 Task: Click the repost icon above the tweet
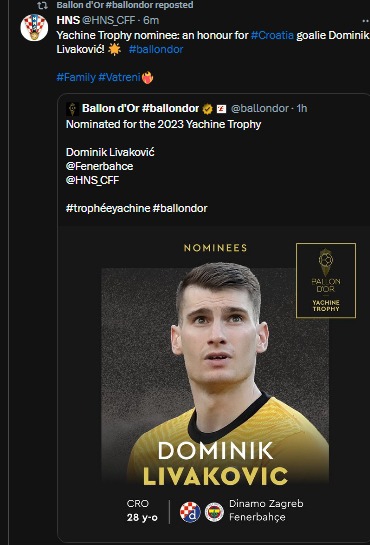click(x=42, y=6)
